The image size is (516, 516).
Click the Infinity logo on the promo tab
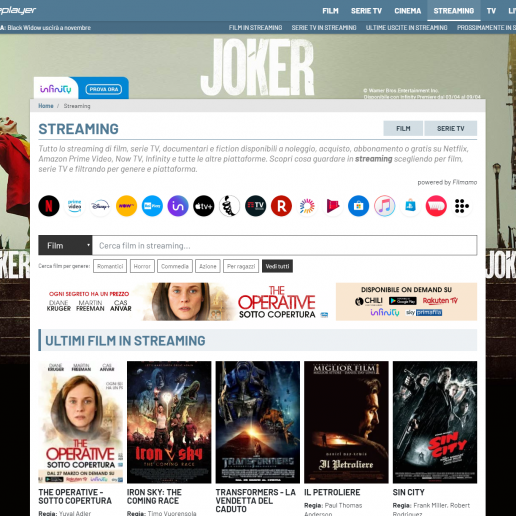(56, 89)
